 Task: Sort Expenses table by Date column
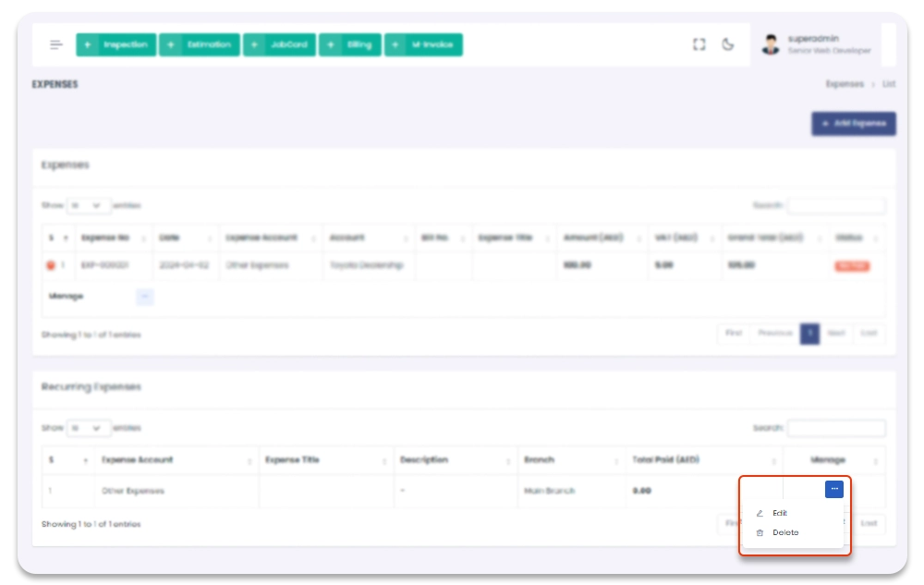pyautogui.click(x=185, y=238)
